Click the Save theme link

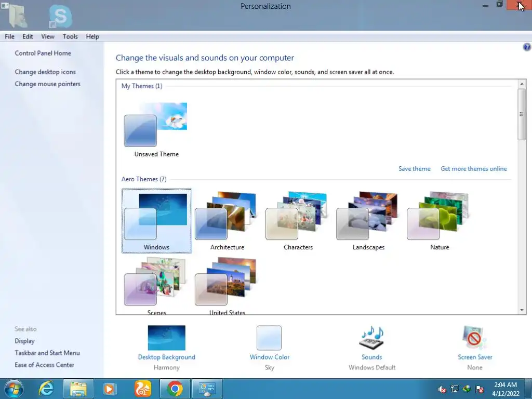414,169
